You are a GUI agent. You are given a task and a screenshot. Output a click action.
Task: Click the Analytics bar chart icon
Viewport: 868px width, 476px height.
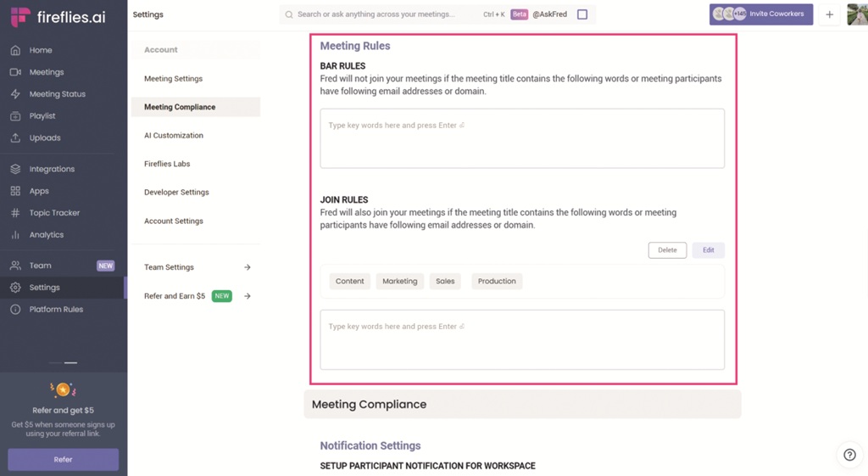coord(15,235)
